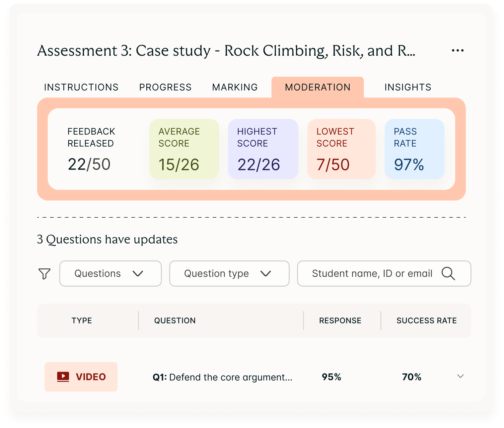Open the Question type dropdown
This screenshot has height=428, width=504.
pos(229,274)
